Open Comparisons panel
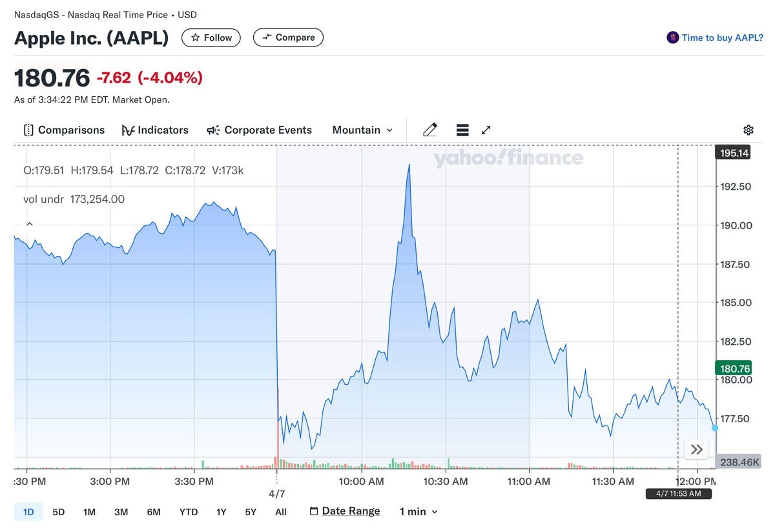 [x=64, y=130]
